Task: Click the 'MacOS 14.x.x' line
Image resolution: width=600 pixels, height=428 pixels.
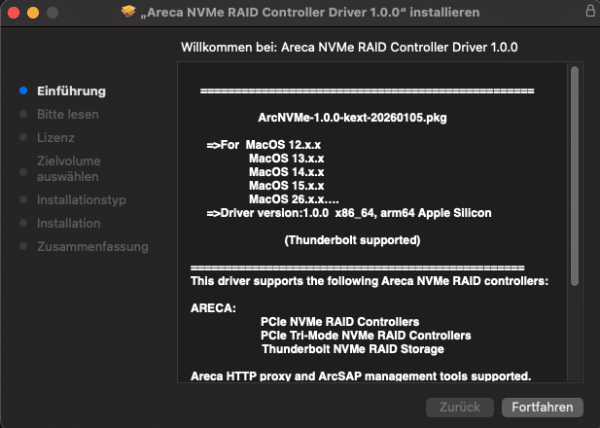Action: [x=287, y=172]
